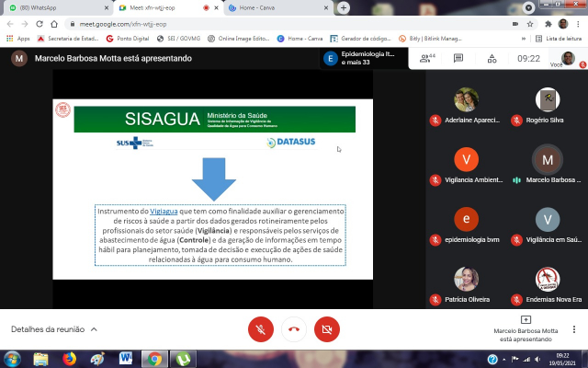Close the Meet browser tab

[x=216, y=8]
